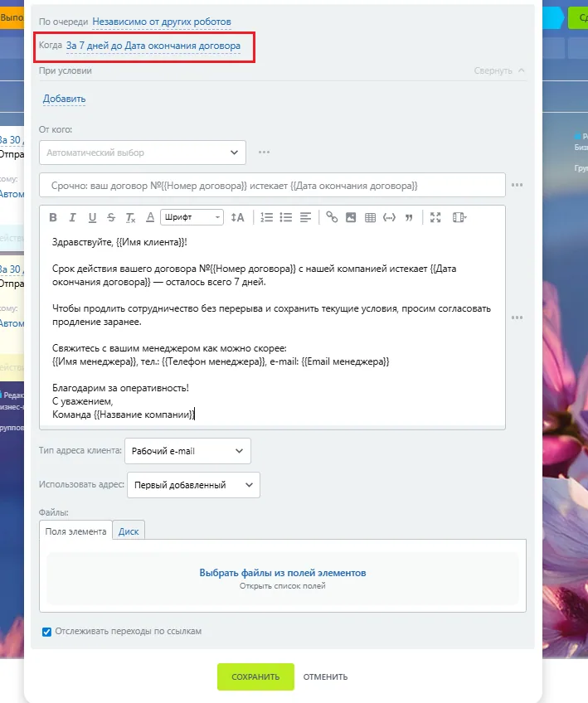Clear text formatting with the Tx icon
This screenshot has height=703, width=588.
pos(130,217)
